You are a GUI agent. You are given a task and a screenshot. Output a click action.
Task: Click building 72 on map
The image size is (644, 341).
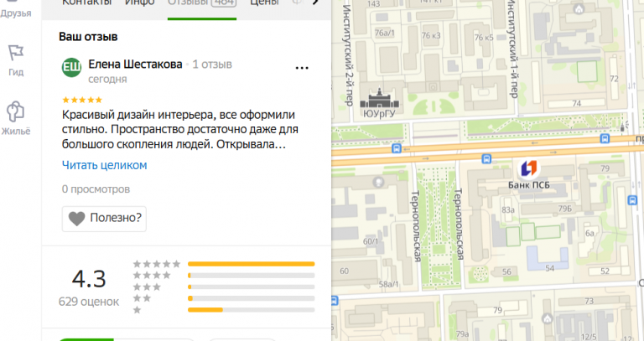pos(614,79)
